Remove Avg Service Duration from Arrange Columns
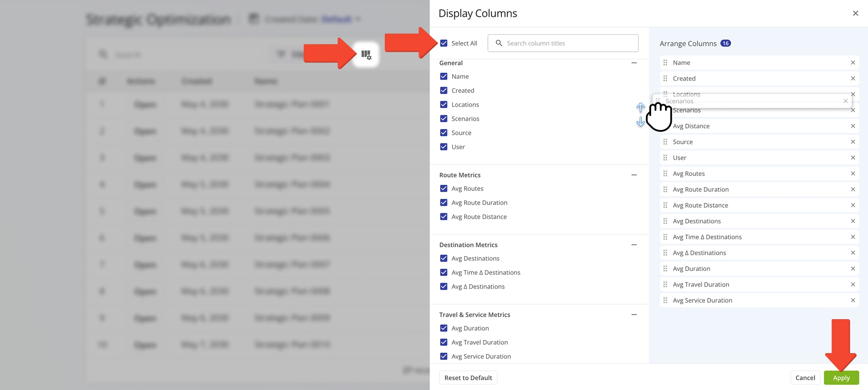This screenshot has width=868, height=390. [x=853, y=300]
